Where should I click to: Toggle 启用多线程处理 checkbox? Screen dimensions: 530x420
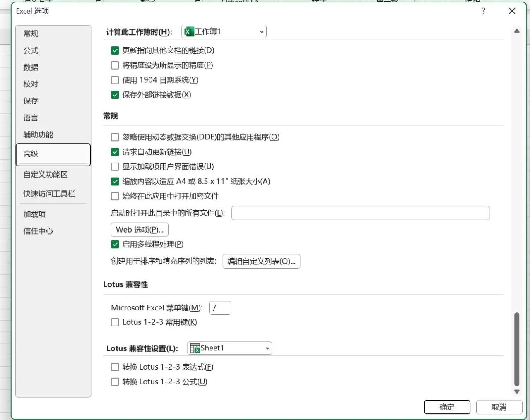coord(115,245)
